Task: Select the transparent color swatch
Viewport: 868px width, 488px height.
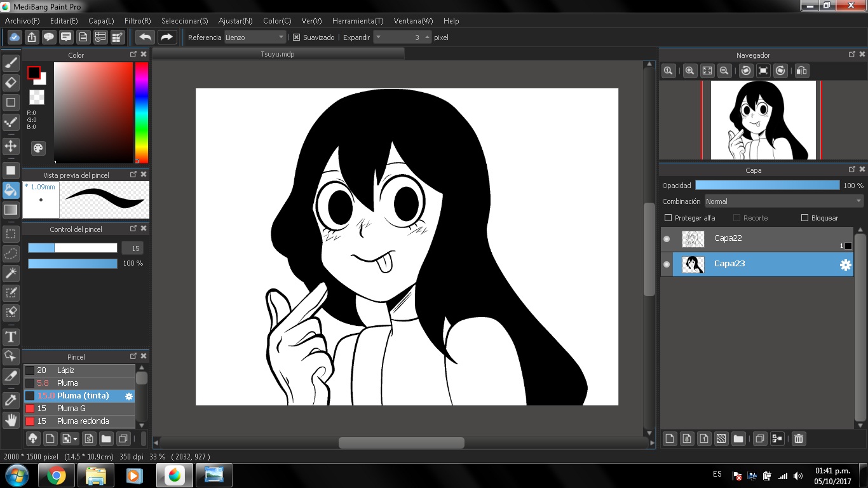Action: coord(37,97)
